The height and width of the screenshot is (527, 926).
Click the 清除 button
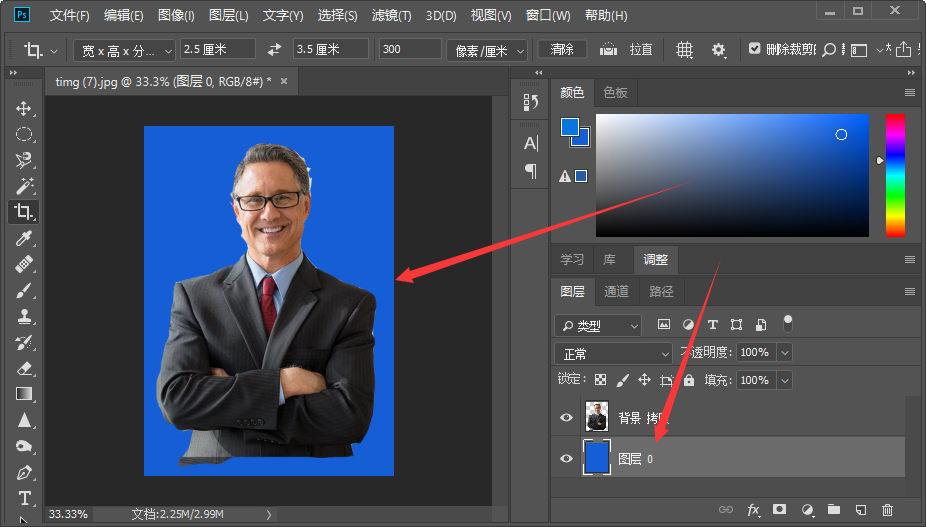pyautogui.click(x=562, y=50)
